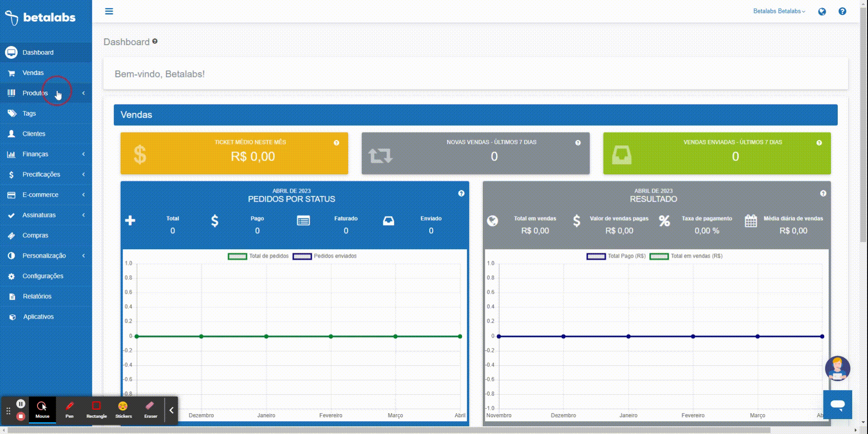Screen dimensions: 868x434
Task: Toggle Pedidos enviados chart legend
Action: click(325, 256)
